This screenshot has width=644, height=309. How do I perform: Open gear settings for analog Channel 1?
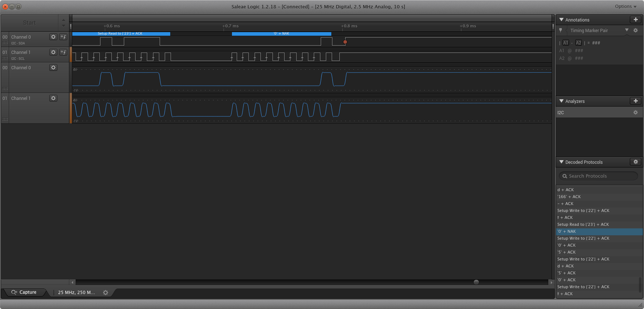coord(53,98)
